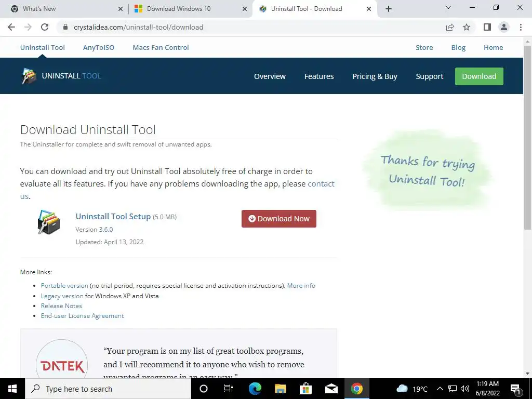This screenshot has height=399, width=532.
Task: Open the Uninstall Tool Setup link
Action: pos(113,217)
